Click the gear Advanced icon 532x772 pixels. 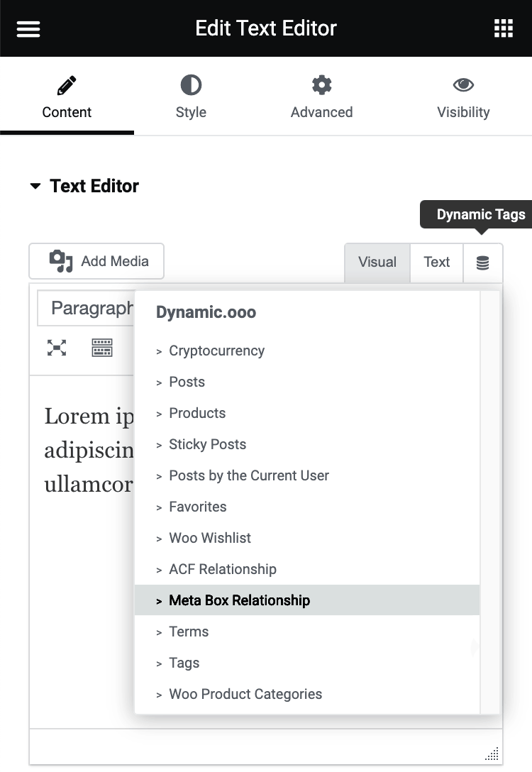(x=321, y=84)
